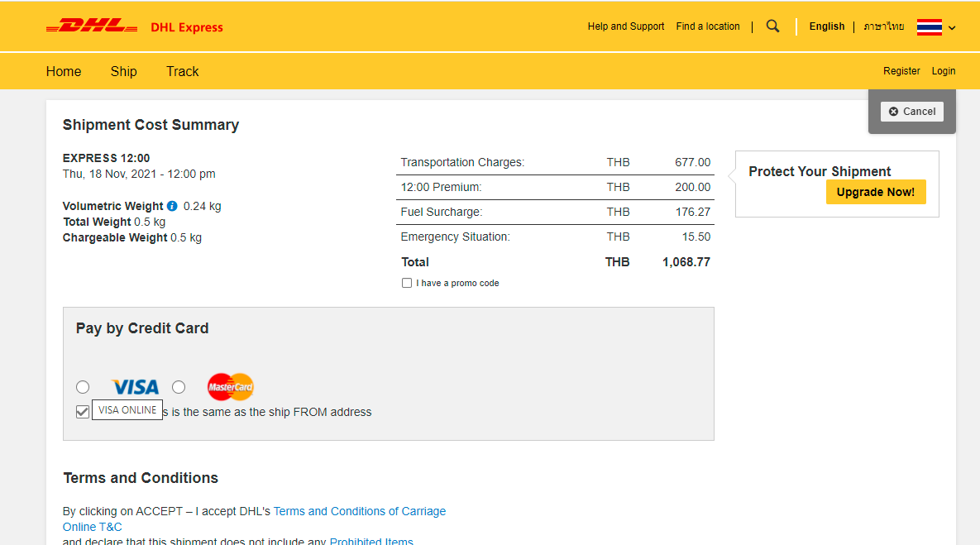Click the Thailand flag icon

[x=930, y=27]
